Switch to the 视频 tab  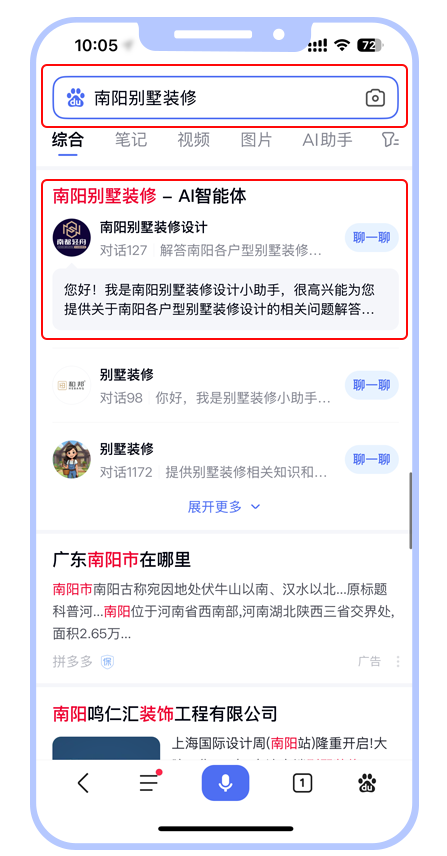click(x=194, y=140)
